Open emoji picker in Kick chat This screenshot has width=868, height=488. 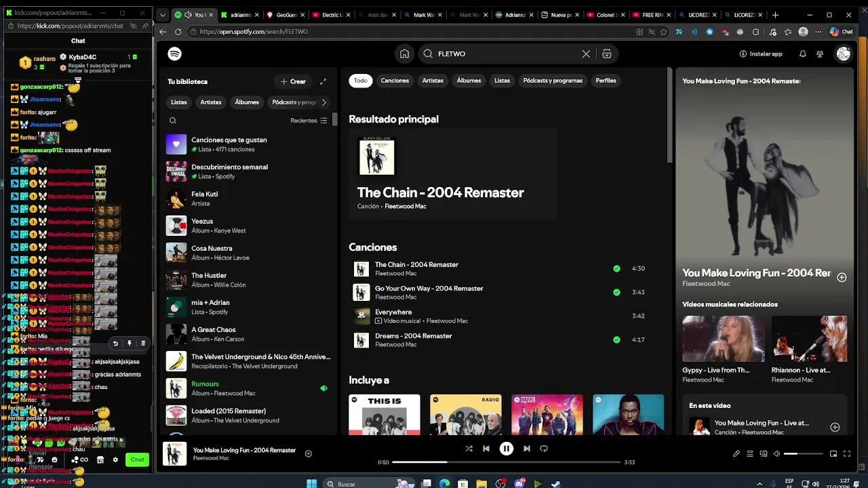pyautogui.click(x=54, y=460)
